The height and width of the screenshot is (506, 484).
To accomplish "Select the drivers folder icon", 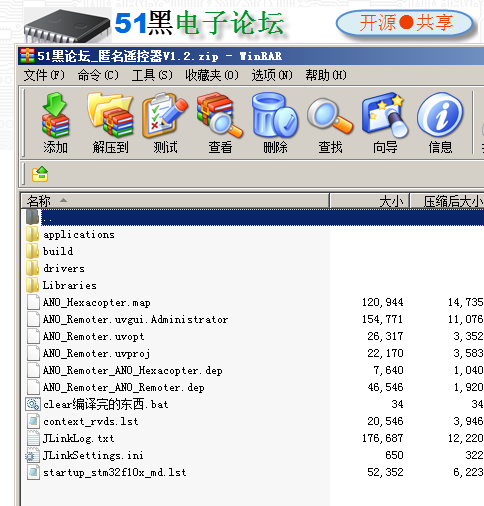I will [x=33, y=268].
